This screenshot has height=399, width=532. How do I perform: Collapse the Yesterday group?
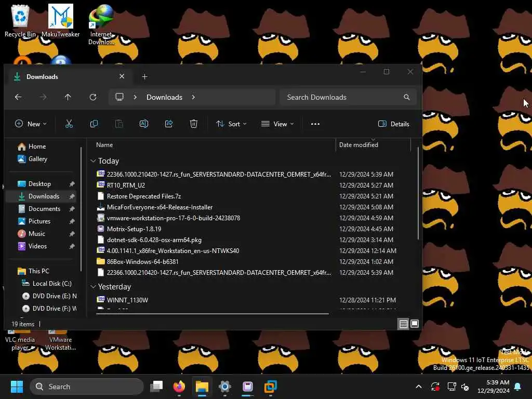pos(93,287)
